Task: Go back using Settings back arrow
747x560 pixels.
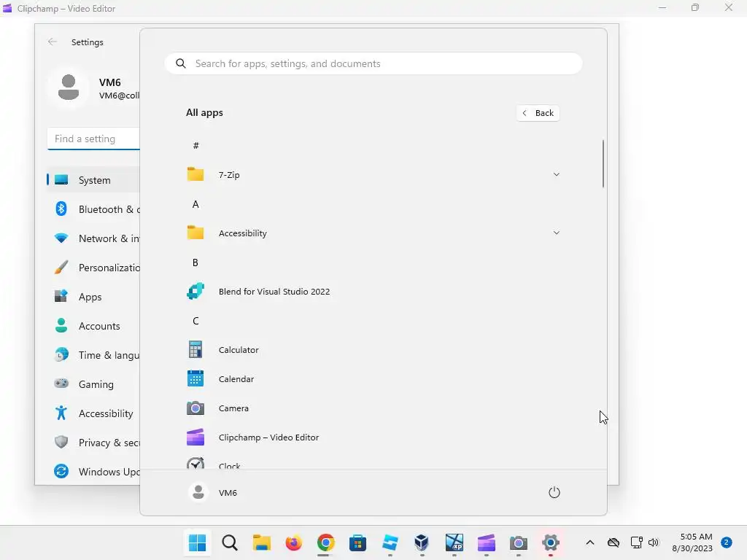Action: click(53, 42)
